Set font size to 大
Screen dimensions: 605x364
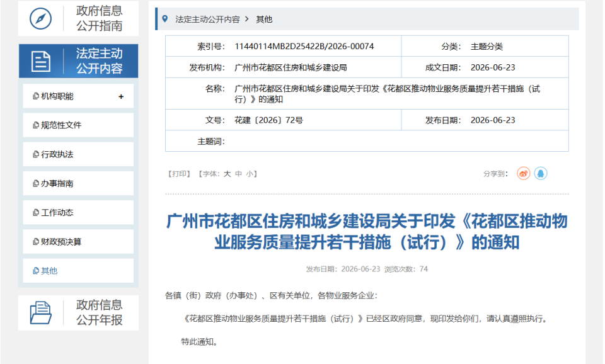228,174
